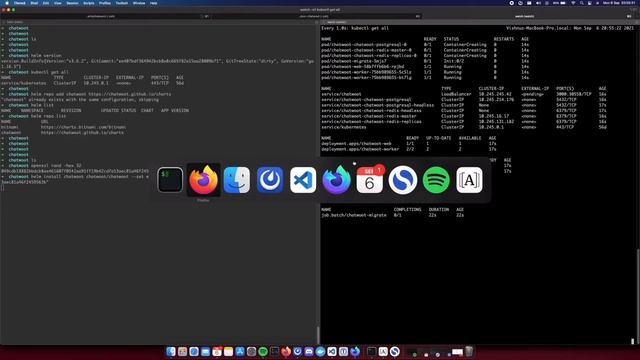Open the View menu
Image resolution: width=640 pixels, height=360 pixels.
coord(58,3)
